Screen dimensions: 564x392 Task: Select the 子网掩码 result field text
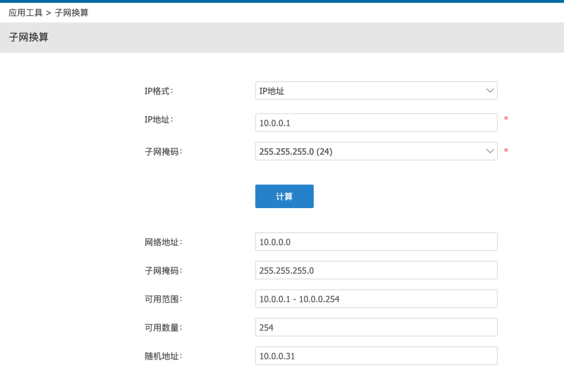click(x=376, y=270)
